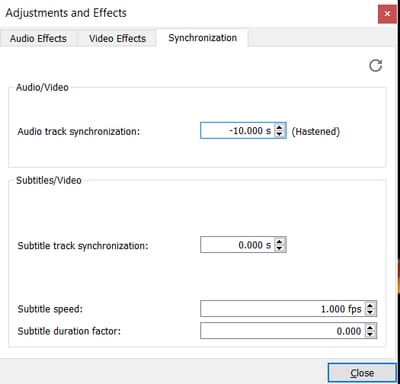This screenshot has height=384, width=400.
Task: Open the Video Effects tab
Action: [x=117, y=38]
